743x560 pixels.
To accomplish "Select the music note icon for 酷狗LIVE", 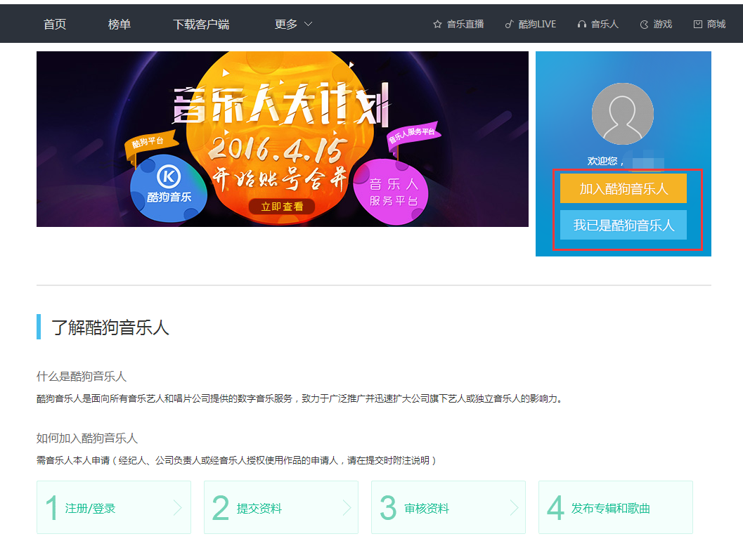I will pos(508,23).
